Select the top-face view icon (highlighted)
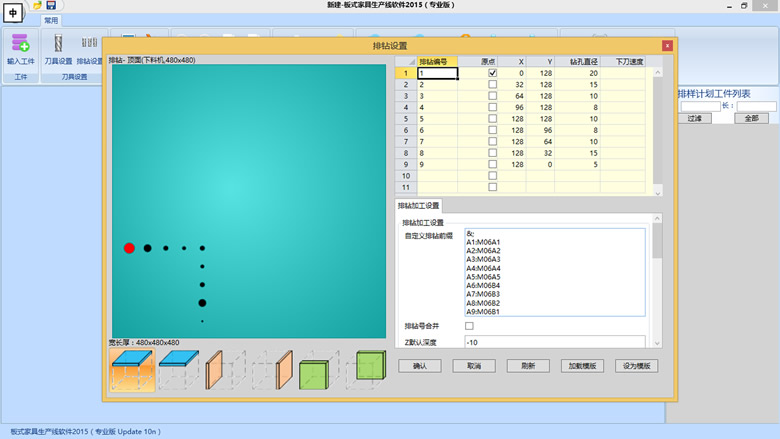 (x=132, y=369)
